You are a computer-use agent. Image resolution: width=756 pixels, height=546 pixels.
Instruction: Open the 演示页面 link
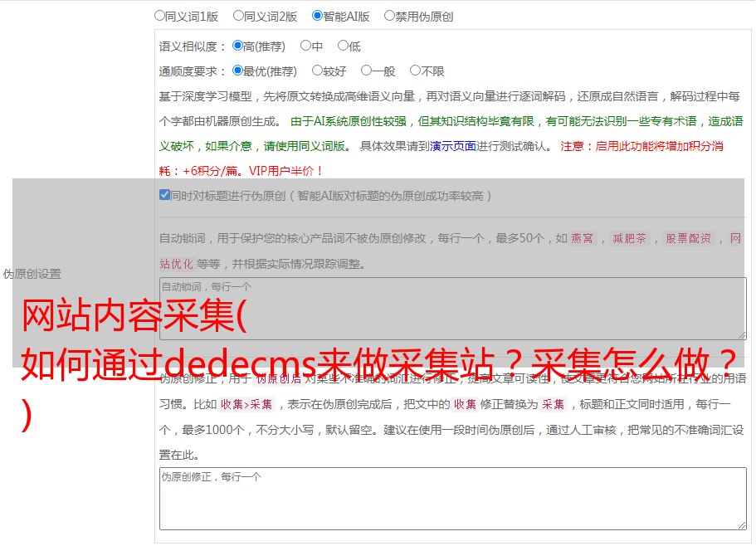coord(453,146)
